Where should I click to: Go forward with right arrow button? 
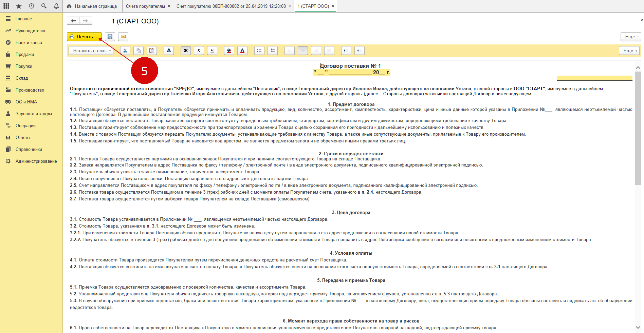tap(86, 21)
